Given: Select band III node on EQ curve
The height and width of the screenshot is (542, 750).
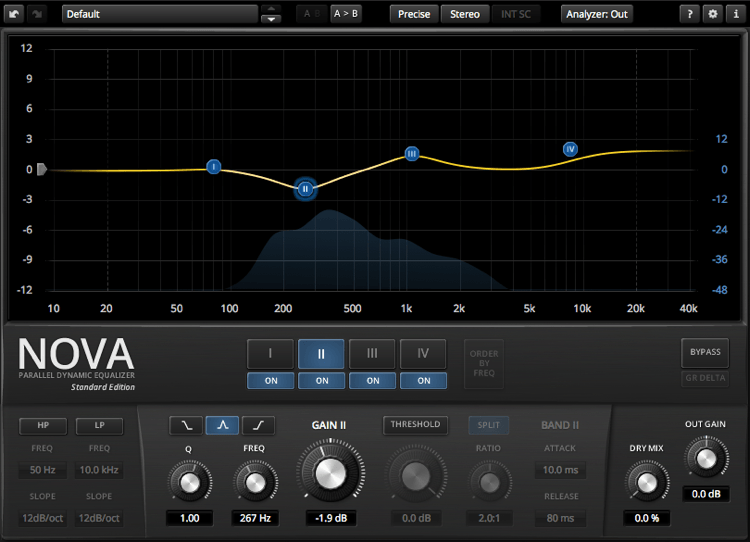Looking at the screenshot, I should click(412, 154).
